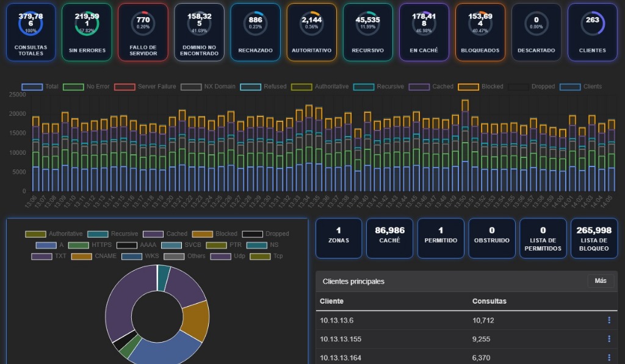The height and width of the screenshot is (364, 625).
Task: Toggle Dropped series in bar chart legend
Action: coord(532,87)
